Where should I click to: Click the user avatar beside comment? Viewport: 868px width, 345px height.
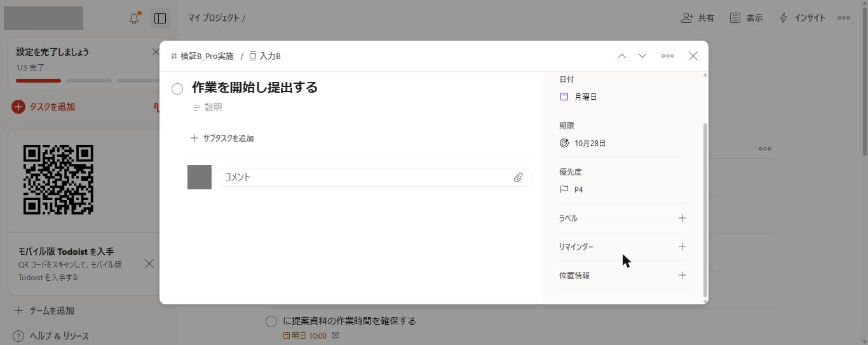[200, 177]
